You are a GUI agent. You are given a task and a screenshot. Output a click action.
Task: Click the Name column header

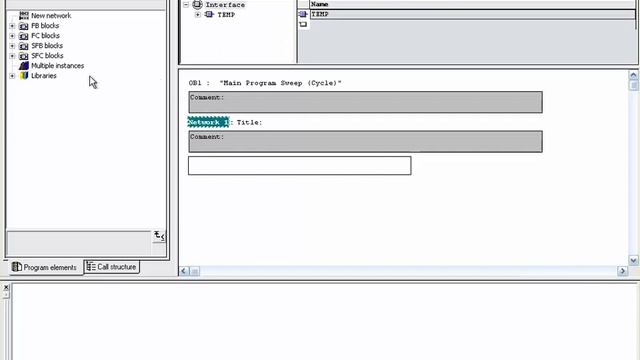click(x=472, y=4)
